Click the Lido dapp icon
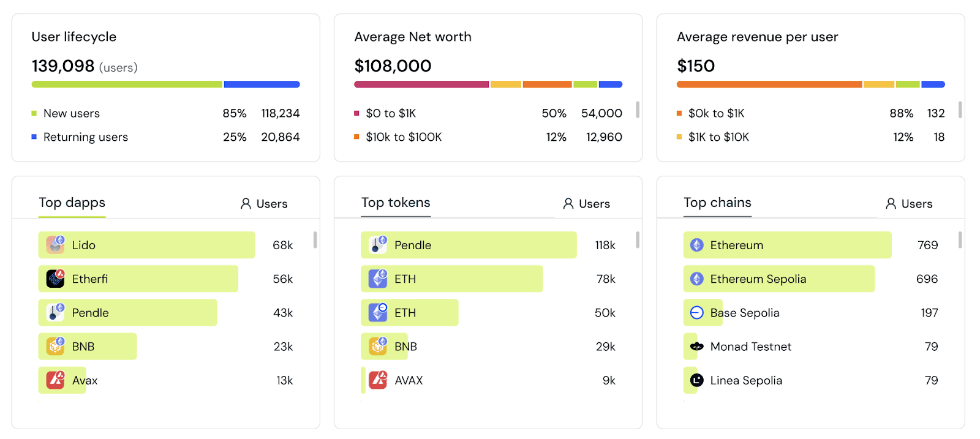Screen dimensions: 980x439 tap(56, 245)
